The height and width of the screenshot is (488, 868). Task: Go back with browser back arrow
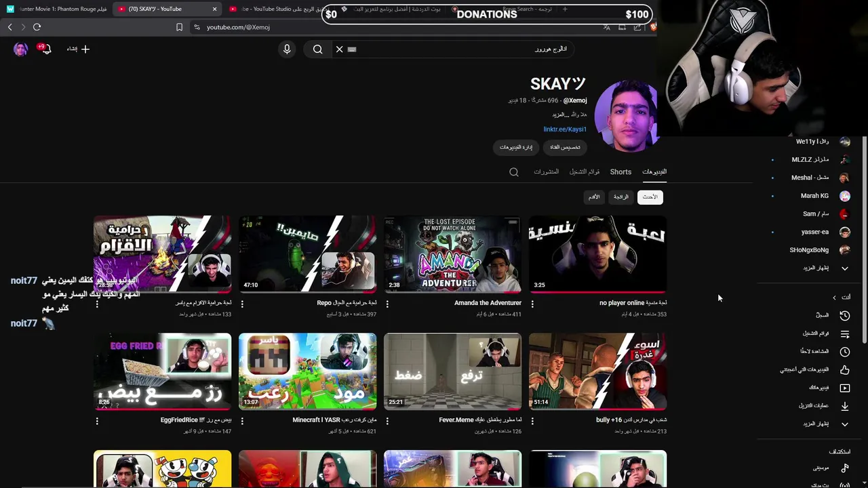tap(9, 27)
